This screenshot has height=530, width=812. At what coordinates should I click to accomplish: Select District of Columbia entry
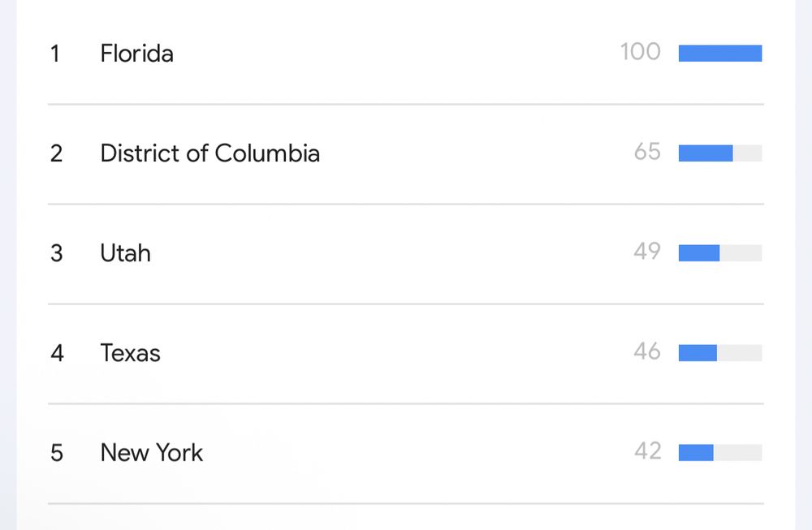[x=405, y=153]
